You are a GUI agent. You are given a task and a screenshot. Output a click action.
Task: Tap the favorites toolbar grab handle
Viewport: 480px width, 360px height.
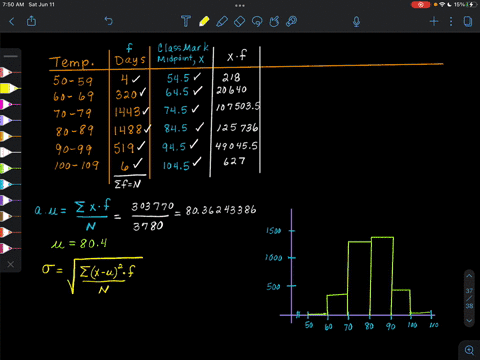[11, 56]
